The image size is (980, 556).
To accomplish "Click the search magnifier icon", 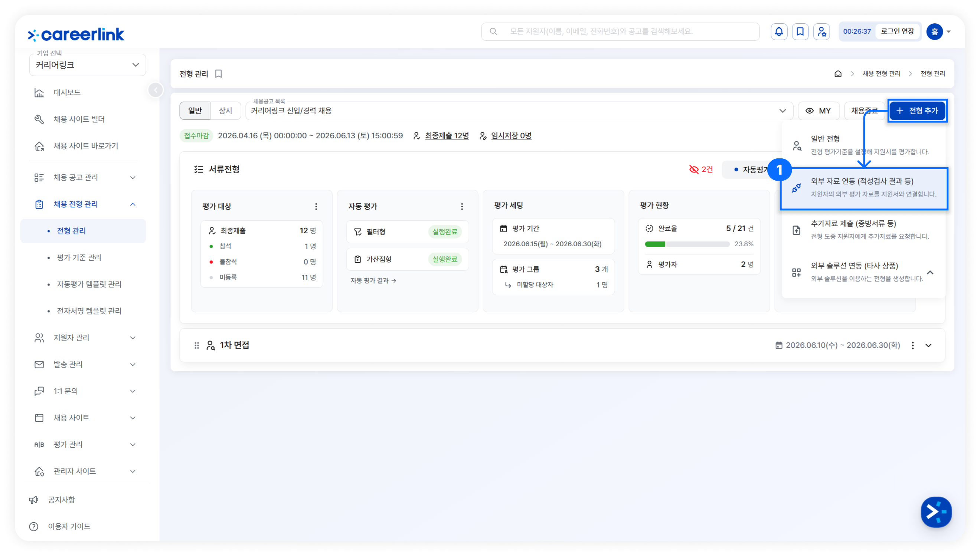I will tap(493, 31).
